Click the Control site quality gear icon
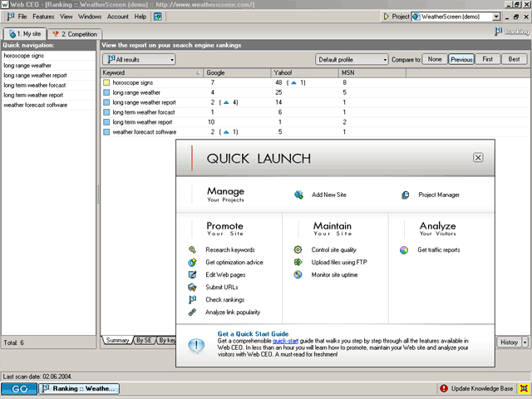Image resolution: width=532 pixels, height=399 pixels. click(x=298, y=250)
